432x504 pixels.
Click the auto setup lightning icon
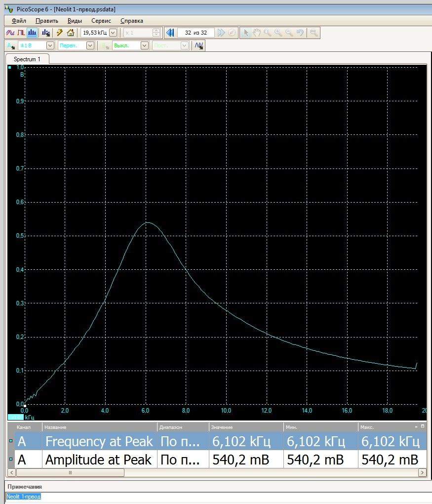[x=60, y=33]
